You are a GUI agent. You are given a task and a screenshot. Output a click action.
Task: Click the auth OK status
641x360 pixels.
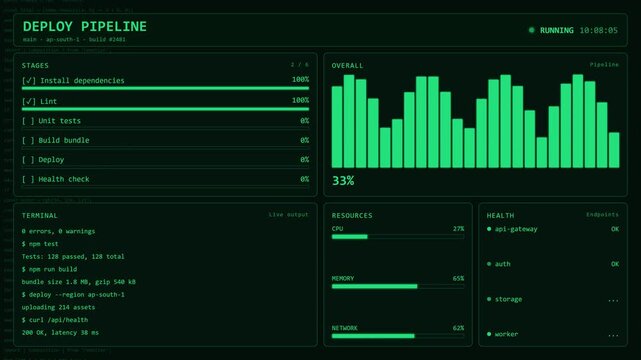[615, 264]
